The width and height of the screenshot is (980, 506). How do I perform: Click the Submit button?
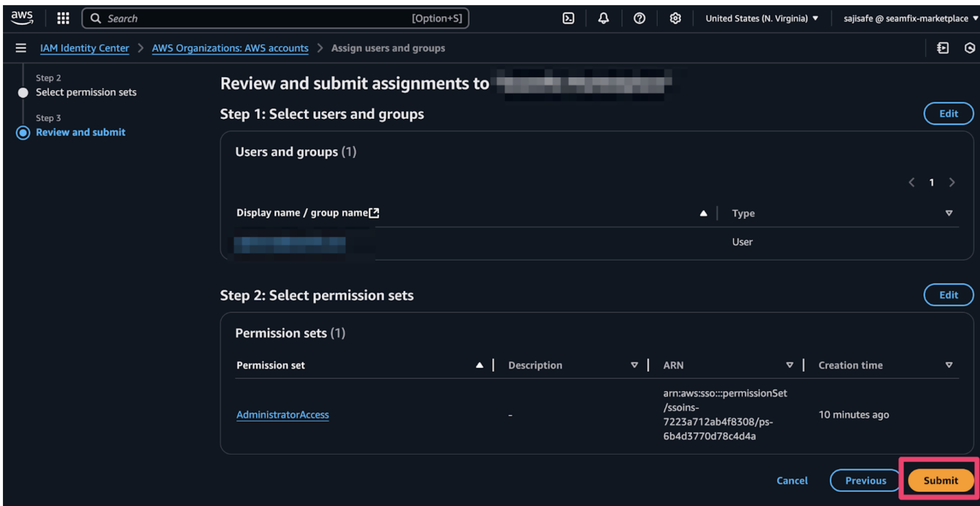click(x=940, y=480)
